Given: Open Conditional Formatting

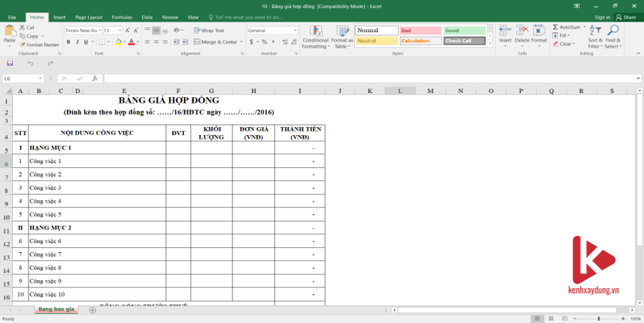Looking at the screenshot, I should 316,36.
